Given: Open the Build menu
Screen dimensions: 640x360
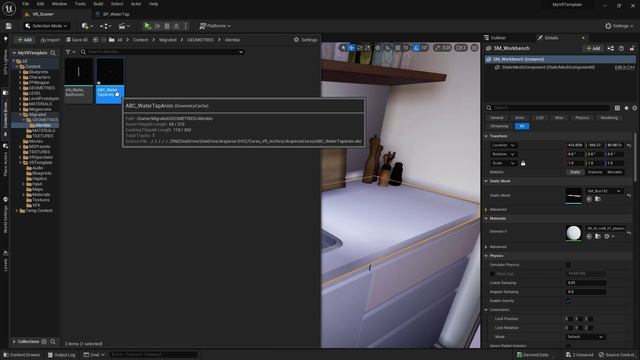Looking at the screenshot, I should [x=98, y=4].
